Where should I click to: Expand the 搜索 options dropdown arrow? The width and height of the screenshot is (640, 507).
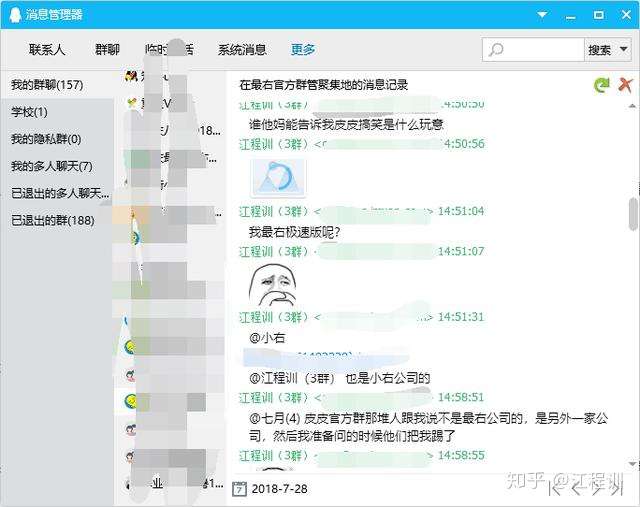tap(624, 49)
